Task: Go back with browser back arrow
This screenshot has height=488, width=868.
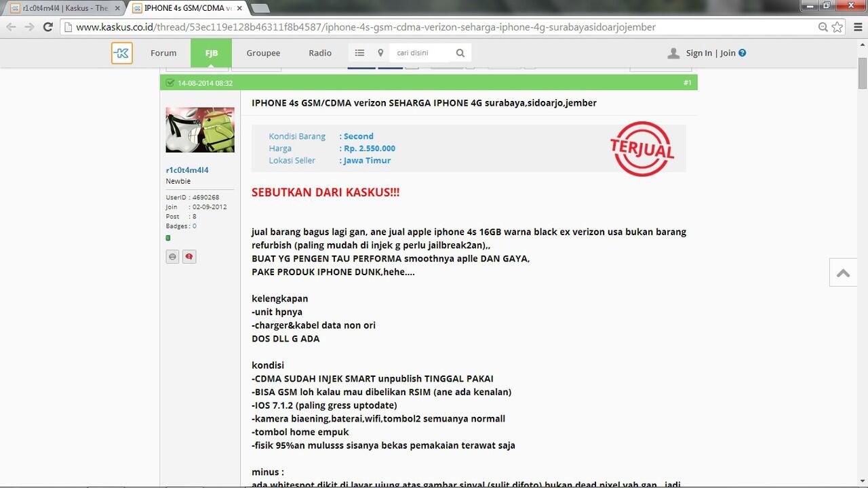Action: pyautogui.click(x=11, y=27)
